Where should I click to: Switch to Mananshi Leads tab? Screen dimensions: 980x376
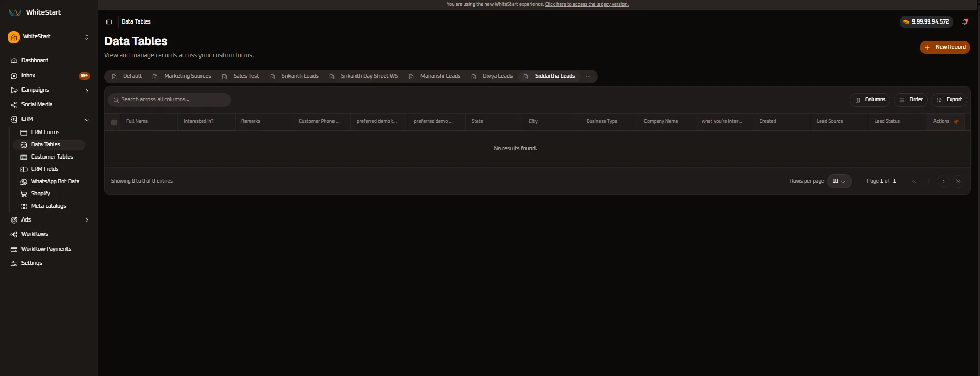(x=435, y=76)
